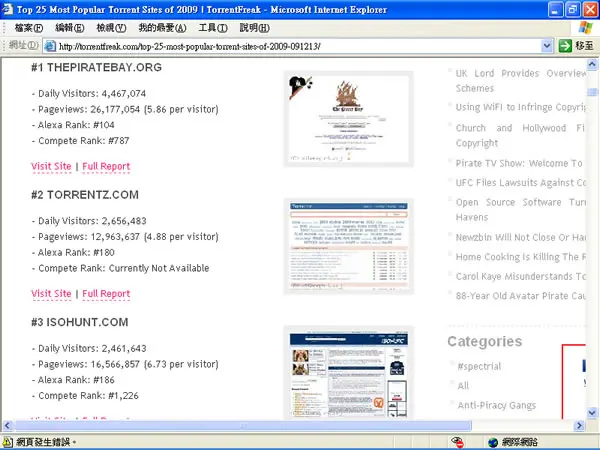600x450 pixels.
Task: Click the blocked-content privacy icon in status bar
Action: [458, 442]
